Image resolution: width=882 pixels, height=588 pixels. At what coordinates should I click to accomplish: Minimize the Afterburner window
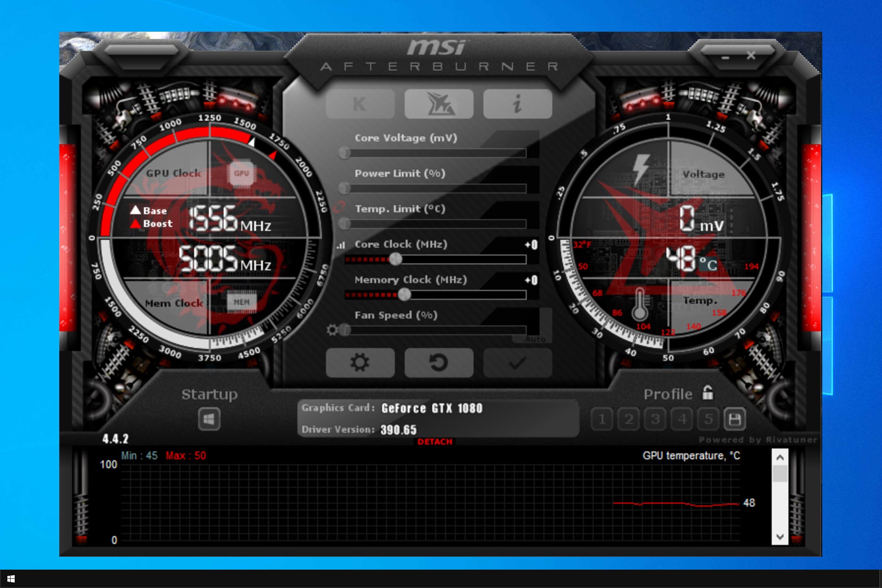click(x=725, y=58)
